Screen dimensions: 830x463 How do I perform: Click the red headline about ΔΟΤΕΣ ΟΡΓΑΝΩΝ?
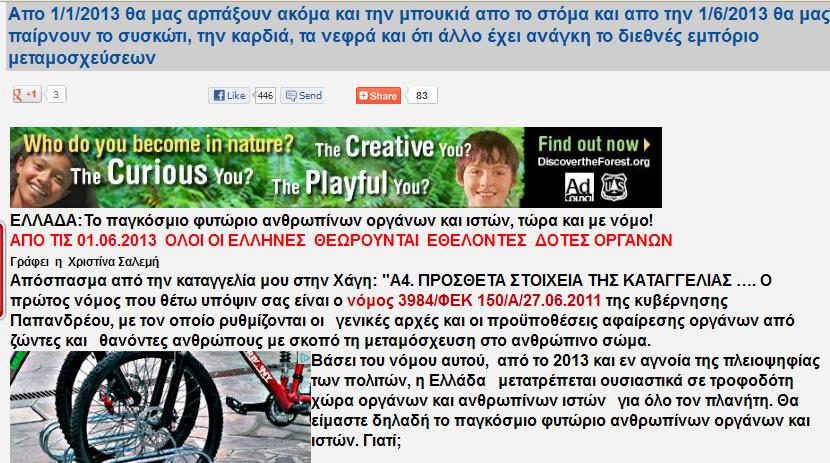341,241
